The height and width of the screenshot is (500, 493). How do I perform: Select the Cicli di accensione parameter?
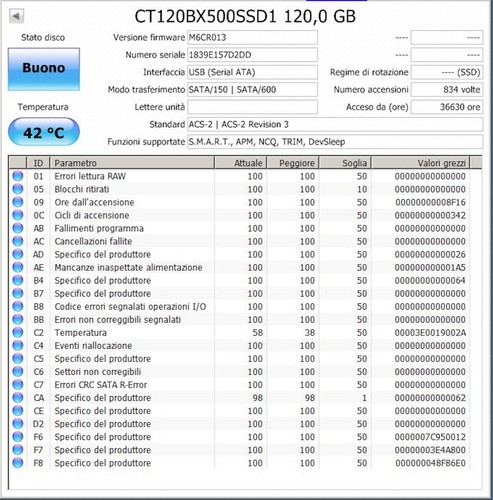point(92,215)
